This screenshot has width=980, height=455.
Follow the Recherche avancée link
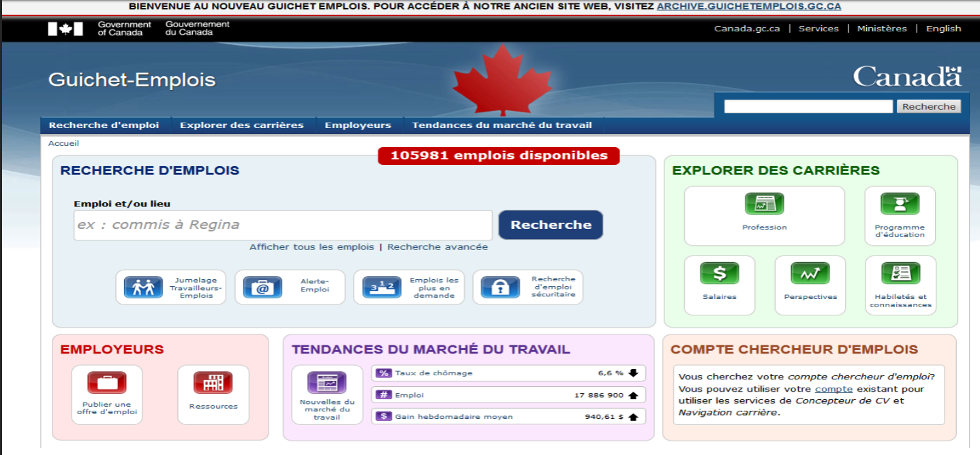(438, 247)
